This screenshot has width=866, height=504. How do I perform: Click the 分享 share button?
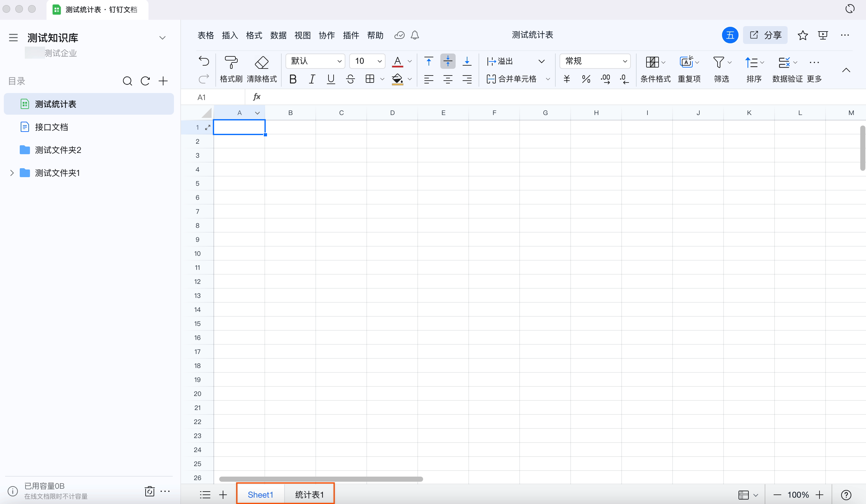(x=765, y=35)
